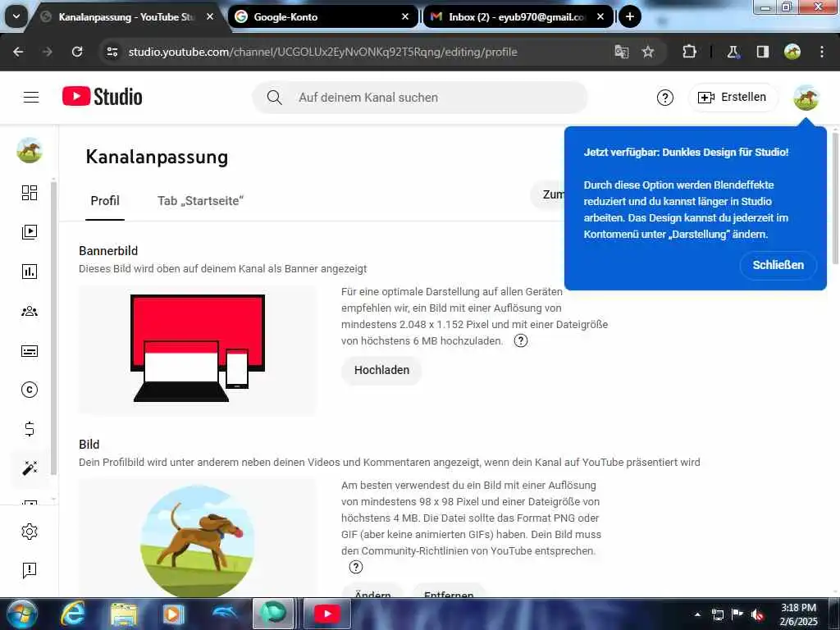Screen dimensions: 840x630
Task: Open the account avatar menu in header
Action: tap(806, 98)
